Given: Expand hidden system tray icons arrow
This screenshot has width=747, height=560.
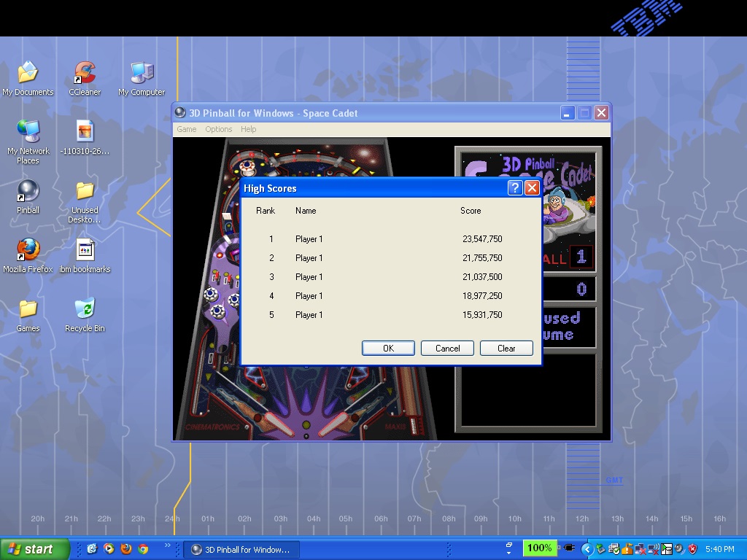Looking at the screenshot, I should [587, 549].
